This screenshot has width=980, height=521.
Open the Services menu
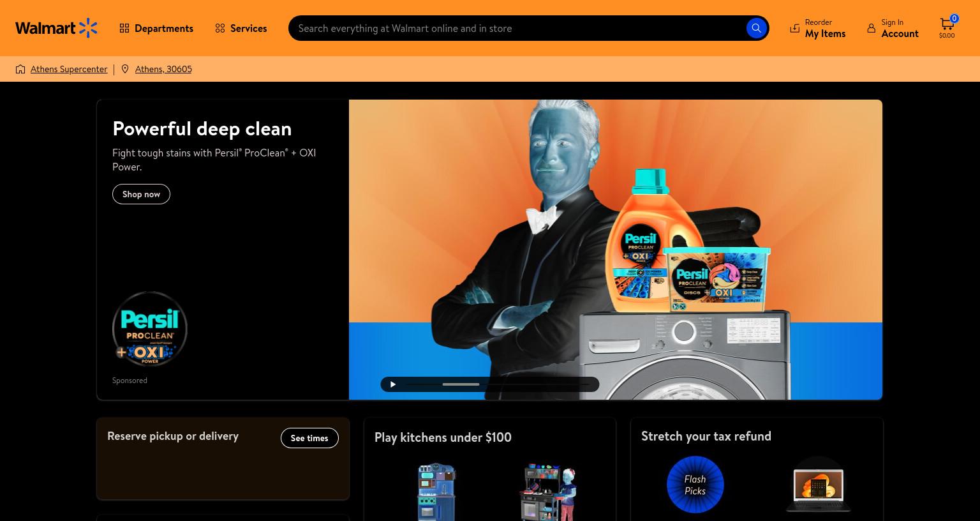tap(241, 28)
